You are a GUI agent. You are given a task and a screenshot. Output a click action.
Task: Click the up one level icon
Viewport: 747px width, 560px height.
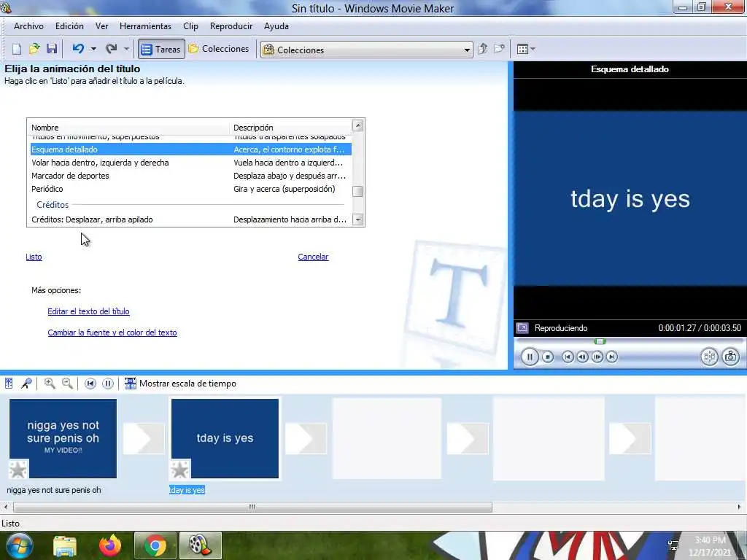point(483,49)
